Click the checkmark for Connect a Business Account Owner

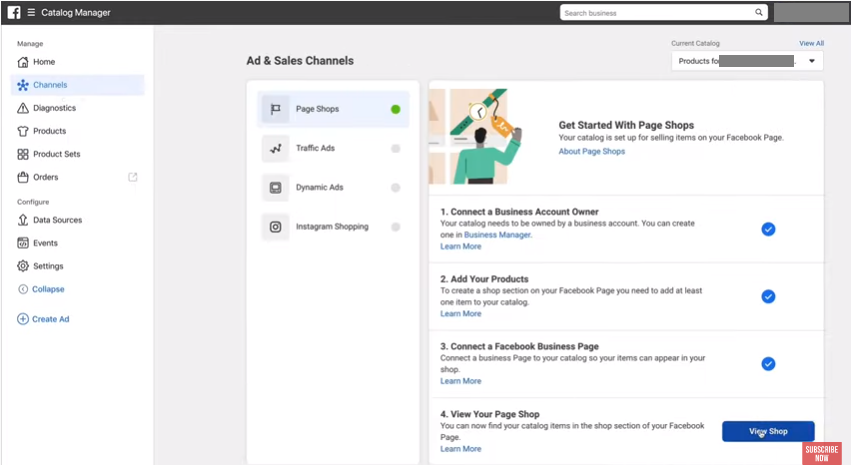(x=768, y=229)
